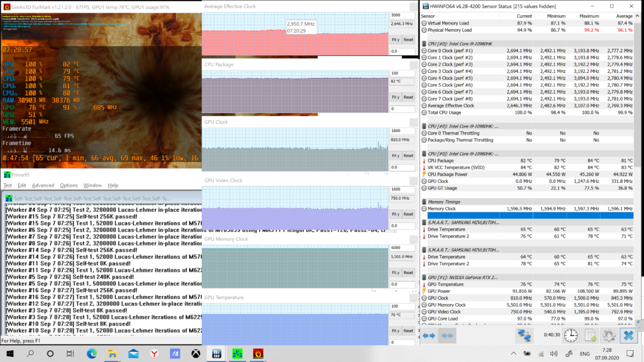Click Fit y on GPU Video Clock graph
The width and height of the screenshot is (644, 362).
[396, 214]
